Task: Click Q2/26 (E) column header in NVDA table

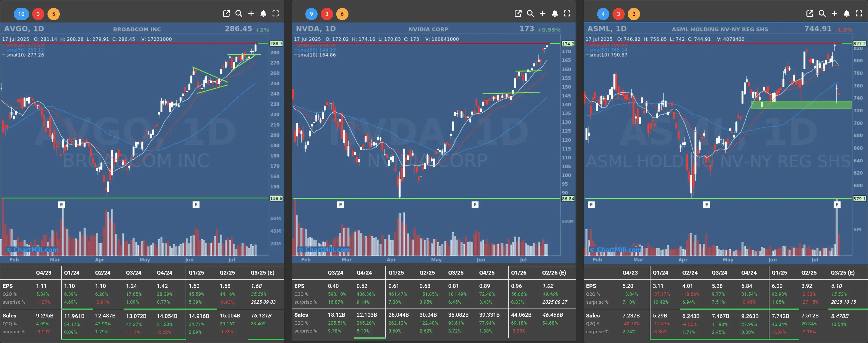Action: 554,273
